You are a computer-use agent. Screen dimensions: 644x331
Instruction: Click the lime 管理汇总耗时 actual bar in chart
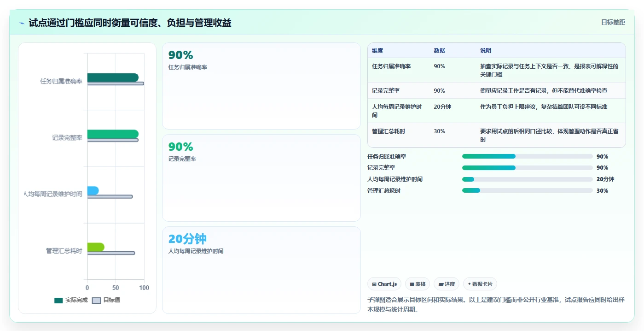click(x=96, y=247)
